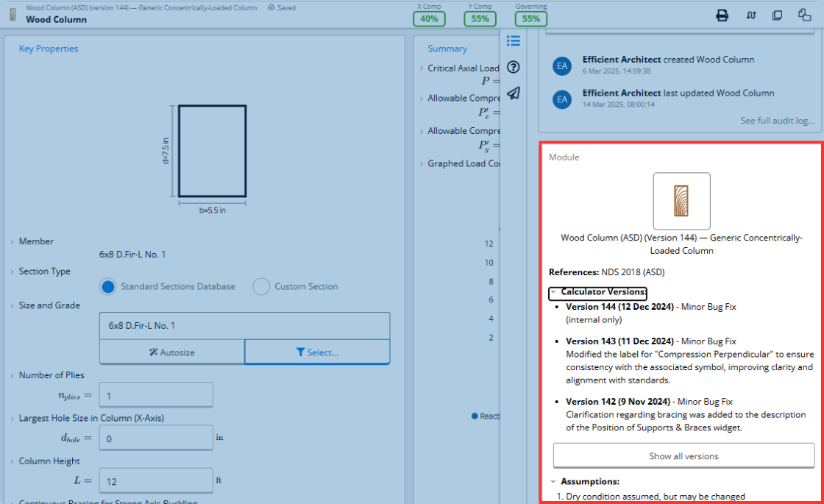Click the paper plane send icon
This screenshot has height=504, width=824.
[513, 93]
